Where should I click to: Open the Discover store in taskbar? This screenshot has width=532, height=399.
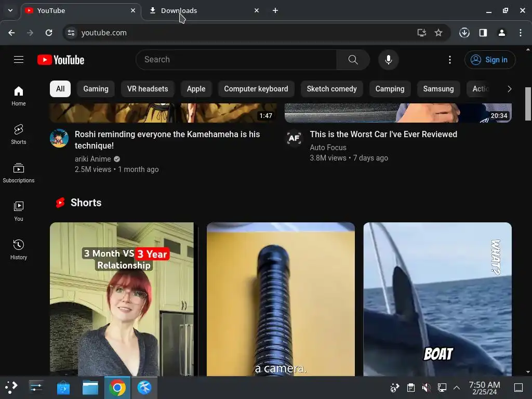pyautogui.click(x=63, y=388)
